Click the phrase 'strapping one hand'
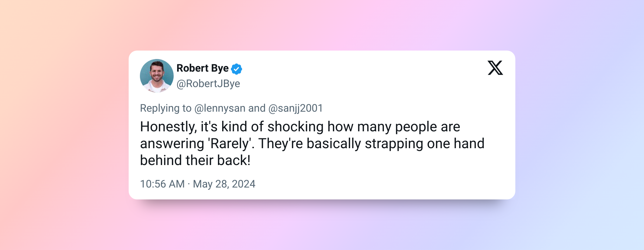Viewport: 644px width, 250px height. [x=425, y=144]
